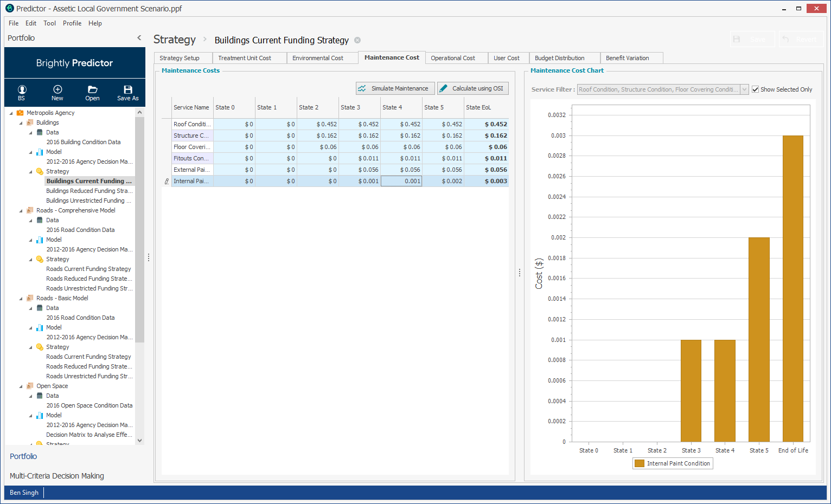
Task: Click the State EoL column header
Action: click(486, 107)
